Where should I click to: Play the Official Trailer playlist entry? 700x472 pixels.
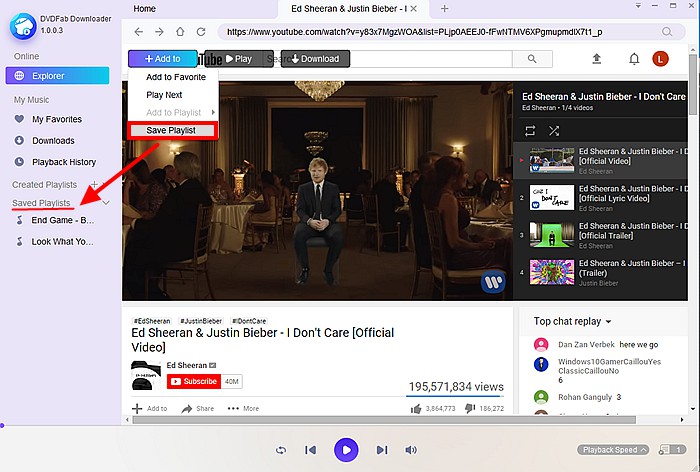point(600,235)
